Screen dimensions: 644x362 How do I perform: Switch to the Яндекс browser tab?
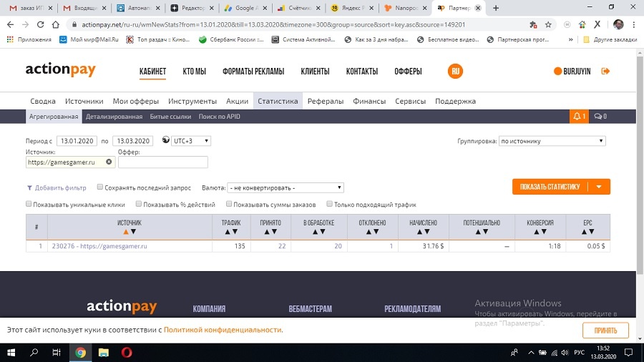point(352,8)
